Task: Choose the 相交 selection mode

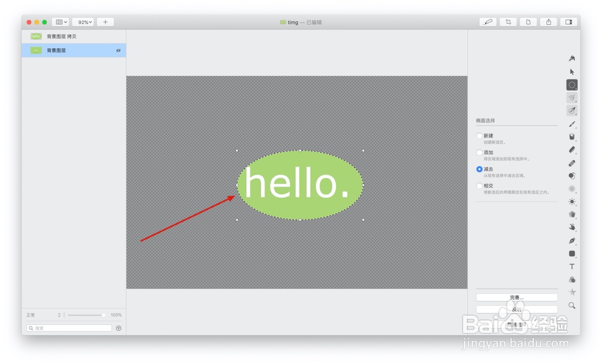Action: 479,186
